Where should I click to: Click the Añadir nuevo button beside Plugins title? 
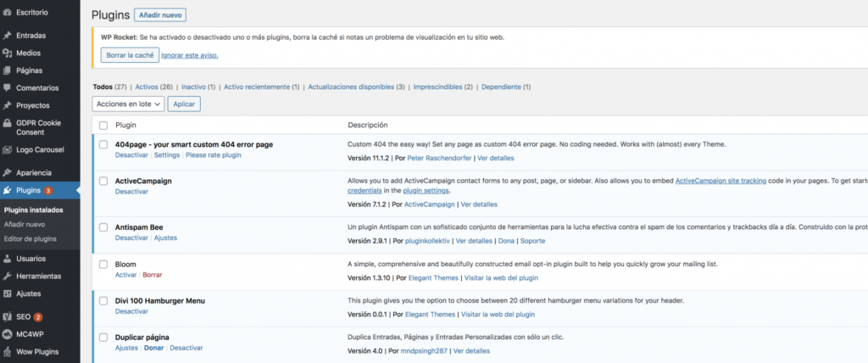160,15
